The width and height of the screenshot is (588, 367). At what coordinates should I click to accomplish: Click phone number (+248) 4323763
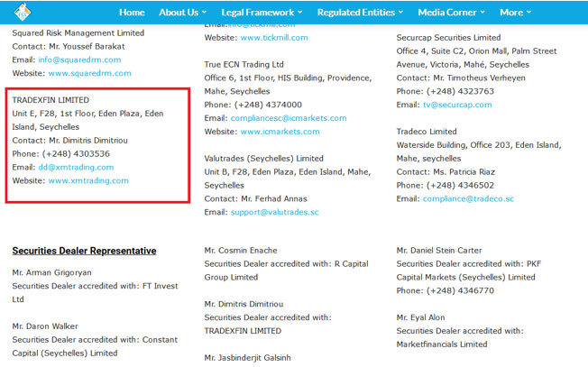click(460, 91)
